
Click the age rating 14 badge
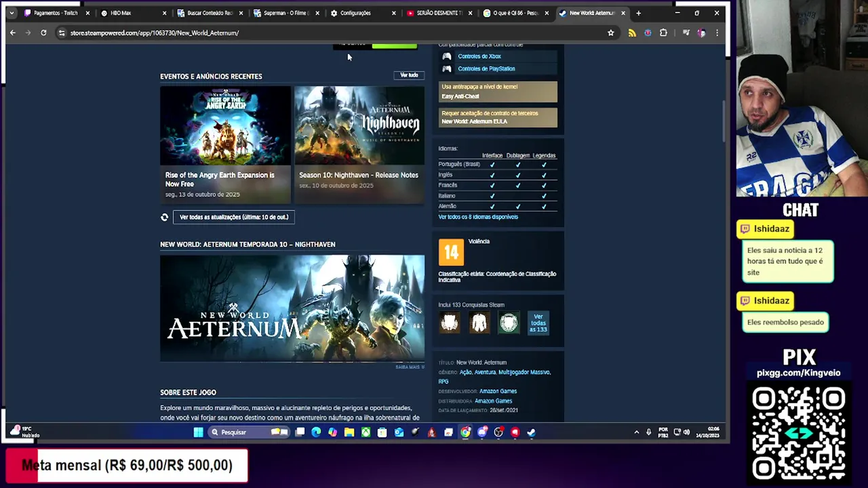(x=451, y=252)
